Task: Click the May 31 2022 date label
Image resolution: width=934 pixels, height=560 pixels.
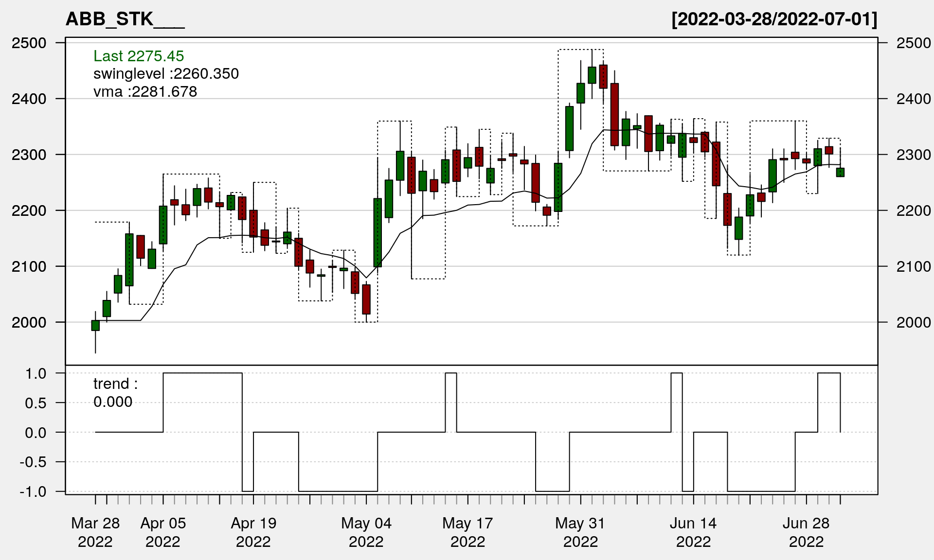Action: coord(580,532)
